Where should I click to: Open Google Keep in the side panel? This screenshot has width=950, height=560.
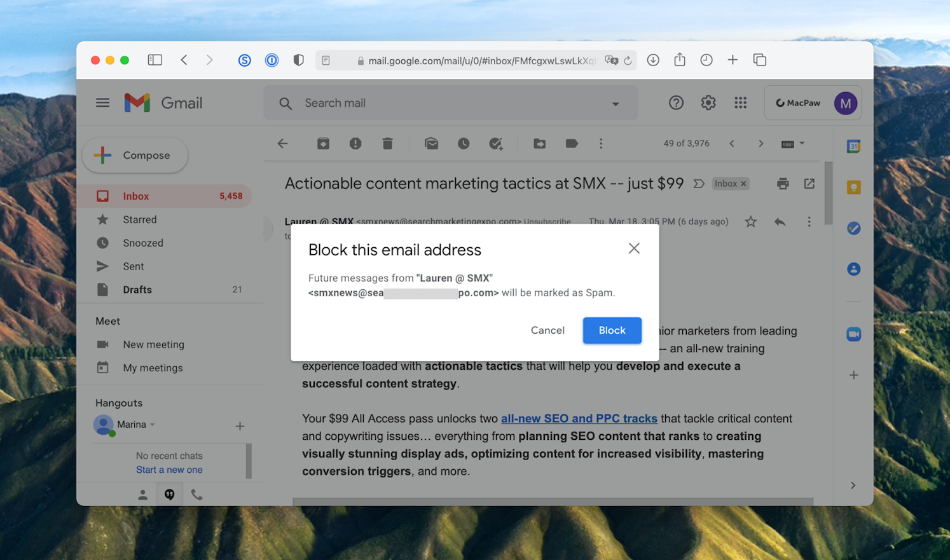pos(853,186)
